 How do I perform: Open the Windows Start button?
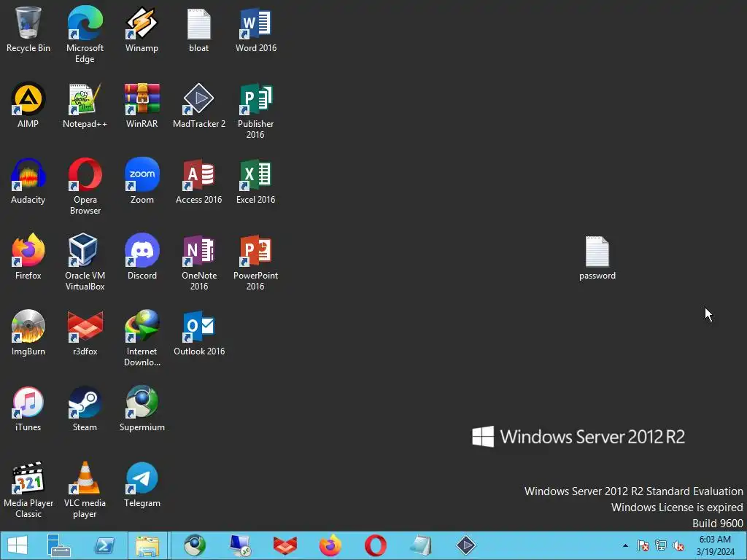(18, 545)
